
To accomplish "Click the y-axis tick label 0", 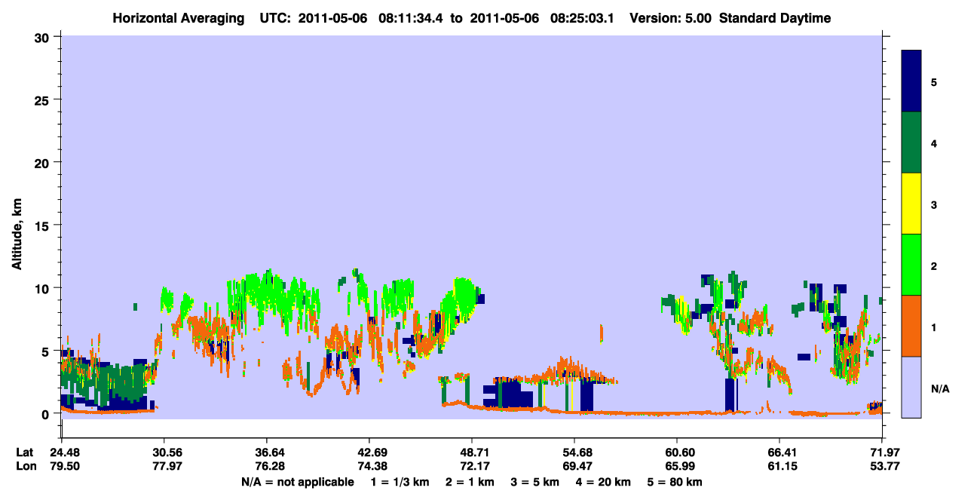I will point(47,414).
